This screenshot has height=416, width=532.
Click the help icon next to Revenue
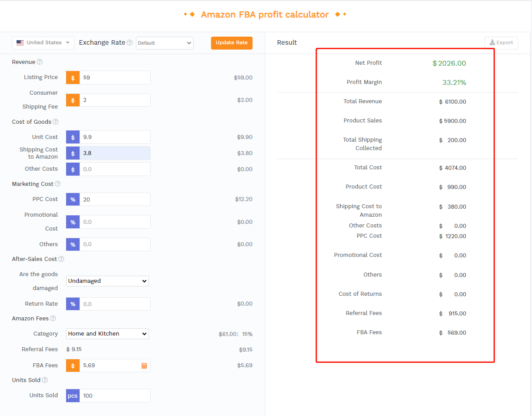(40, 62)
